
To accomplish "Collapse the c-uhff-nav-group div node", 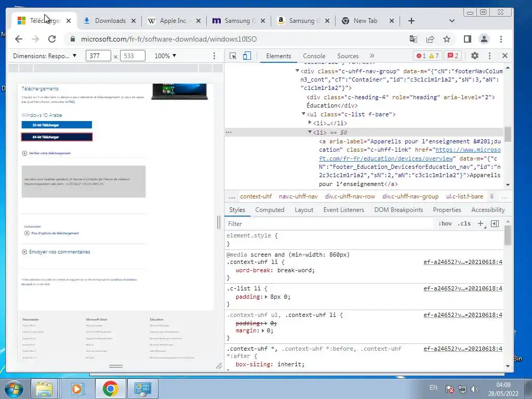I will point(297,71).
